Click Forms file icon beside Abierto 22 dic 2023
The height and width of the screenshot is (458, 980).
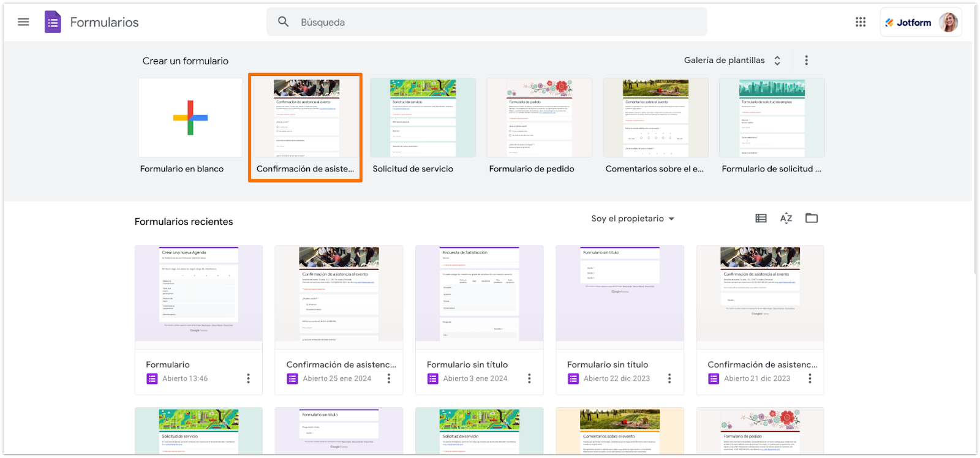(x=573, y=379)
